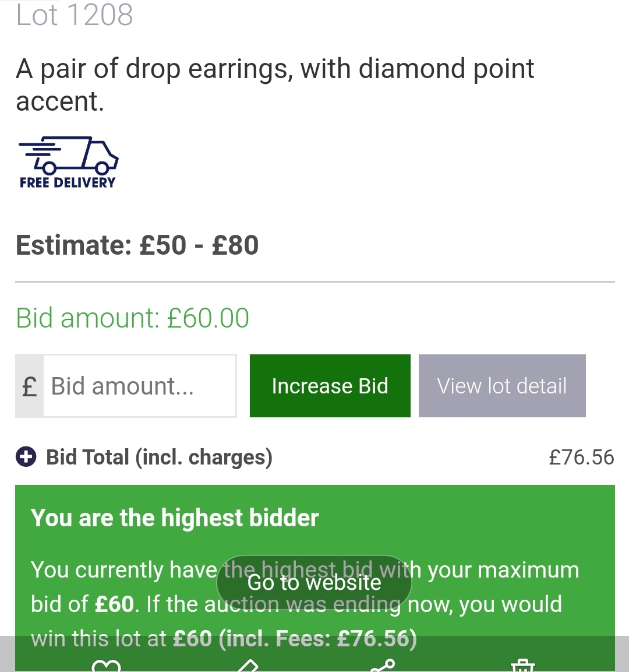
Task: Expand Bid Total charges with plus icon
Action: 26,458
